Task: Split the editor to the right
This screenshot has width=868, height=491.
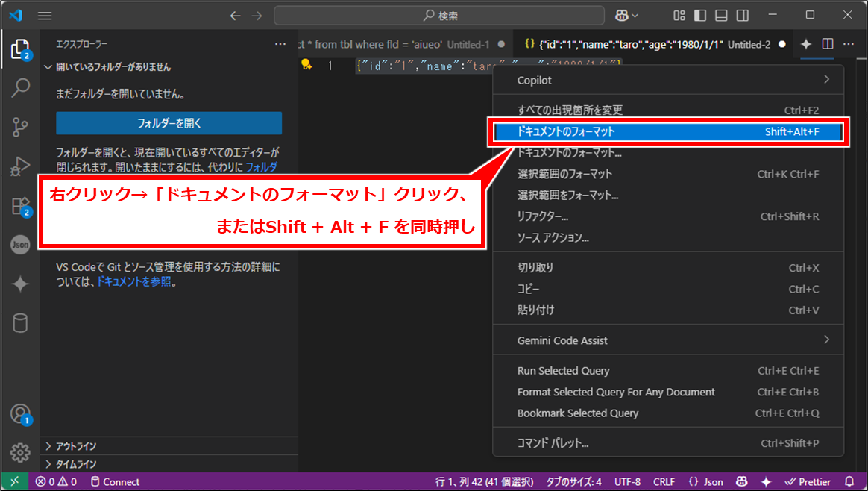Action: [x=828, y=44]
